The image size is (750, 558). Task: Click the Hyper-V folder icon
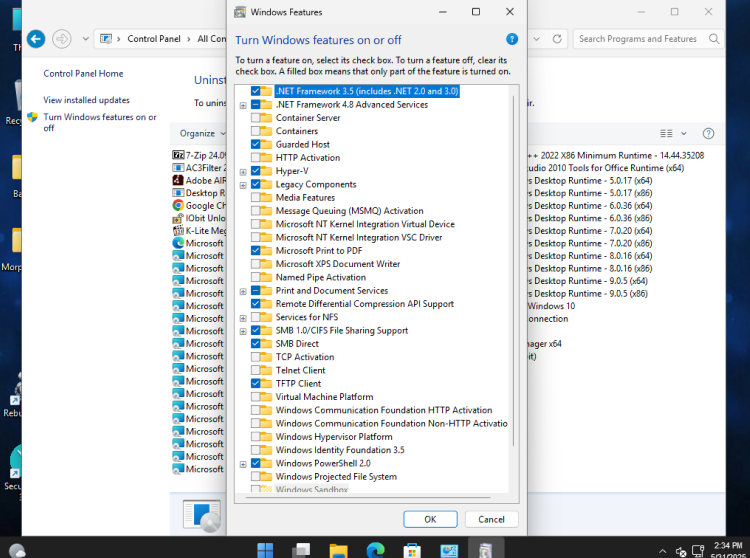point(266,171)
